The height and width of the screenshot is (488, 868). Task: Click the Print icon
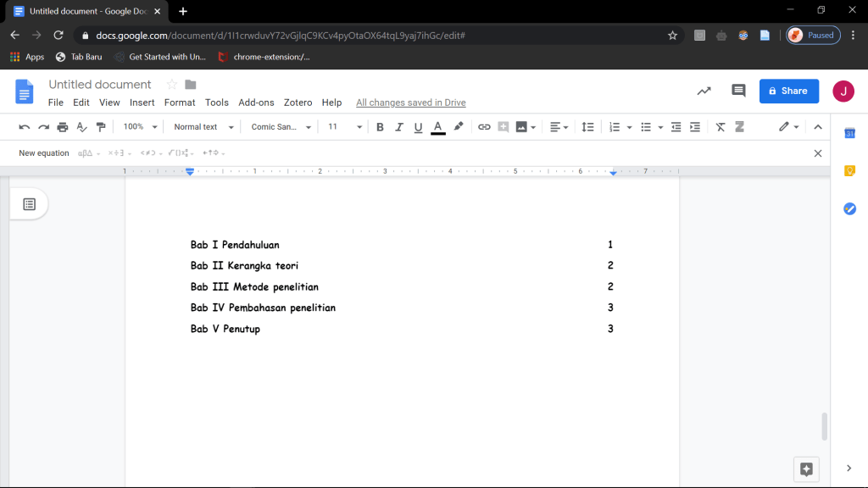pyautogui.click(x=63, y=127)
